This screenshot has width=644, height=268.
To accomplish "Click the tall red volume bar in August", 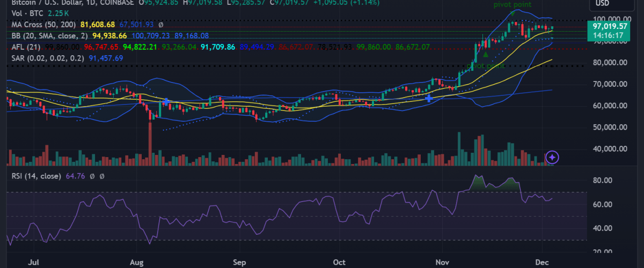I will (150, 144).
